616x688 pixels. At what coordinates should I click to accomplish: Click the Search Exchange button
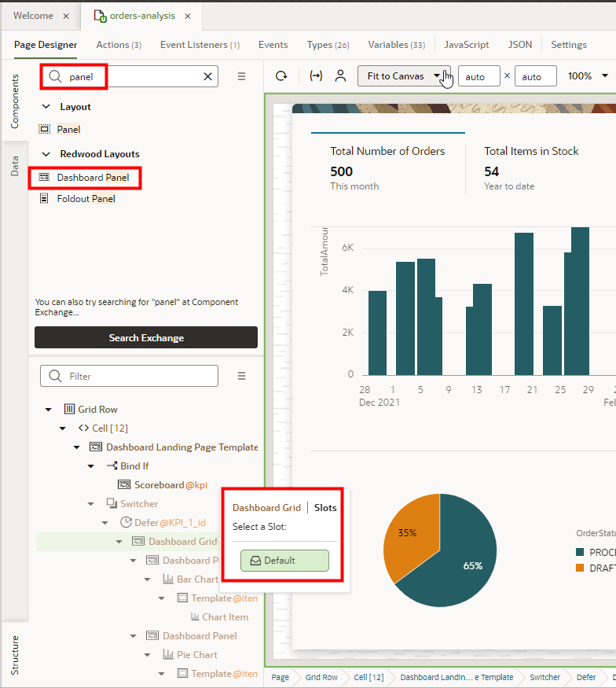click(146, 337)
